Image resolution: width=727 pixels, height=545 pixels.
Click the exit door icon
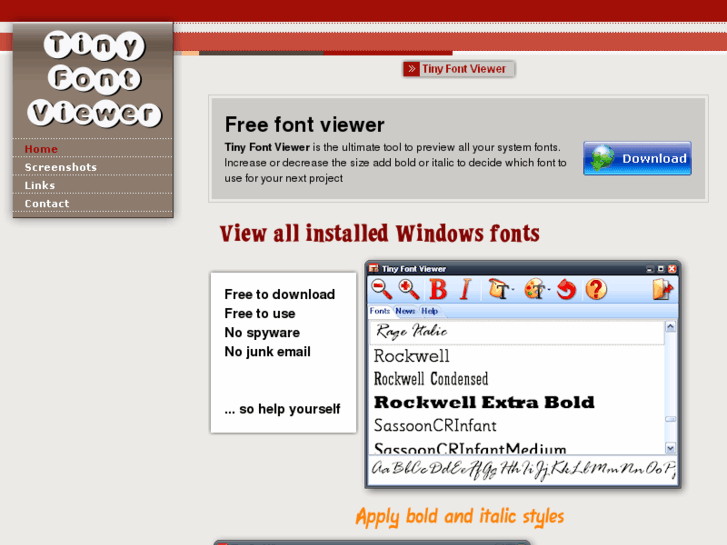(662, 289)
